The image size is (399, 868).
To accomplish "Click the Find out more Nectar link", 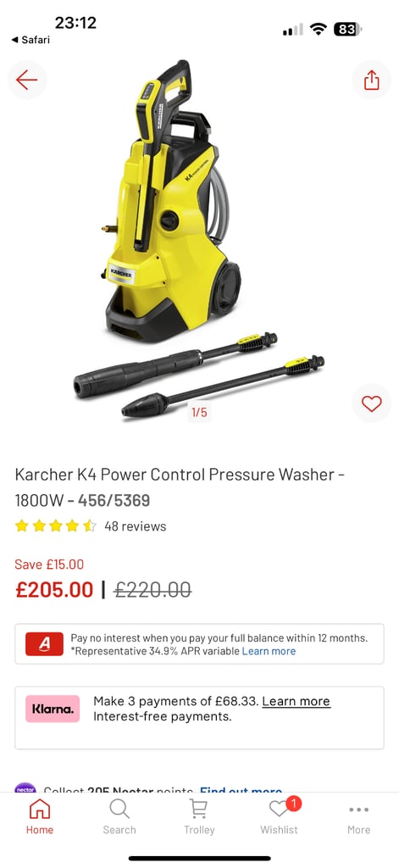I will pos(241,789).
